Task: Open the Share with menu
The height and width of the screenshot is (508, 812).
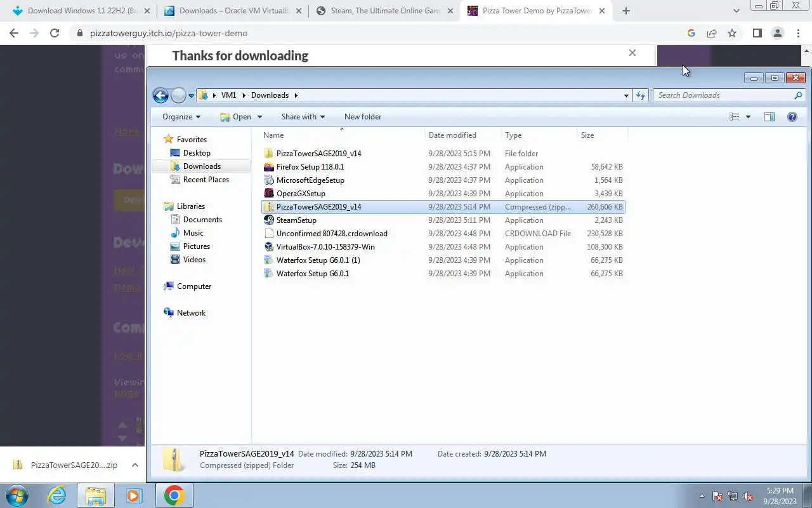Action: (x=303, y=117)
